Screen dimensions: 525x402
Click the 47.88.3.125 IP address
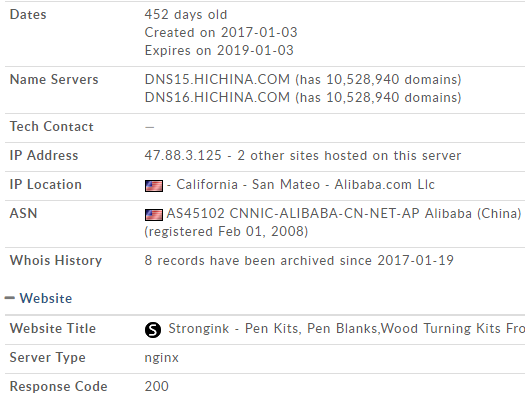click(x=183, y=156)
